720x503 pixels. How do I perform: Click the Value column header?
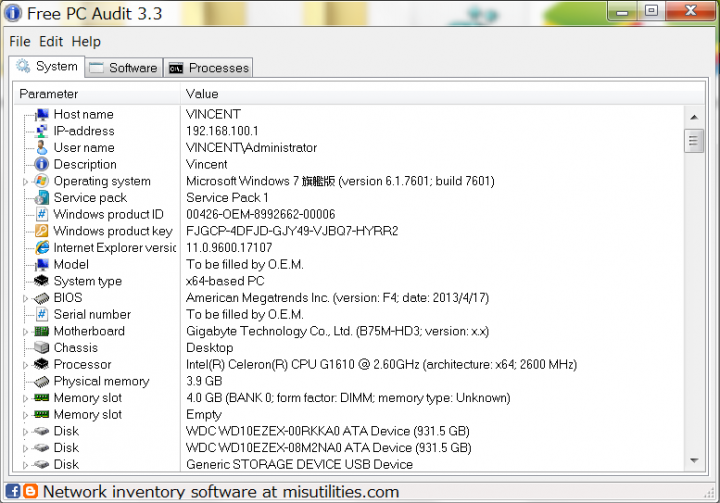coord(443,94)
